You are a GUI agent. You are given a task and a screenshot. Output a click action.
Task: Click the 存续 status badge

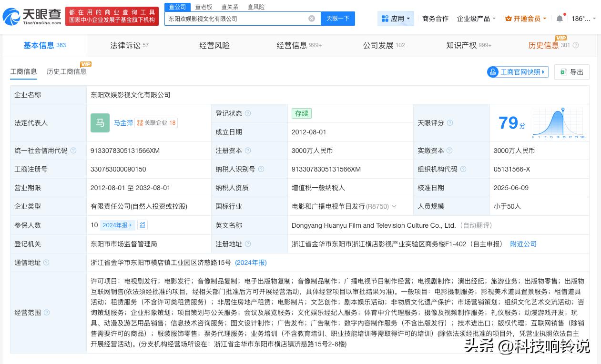coord(302,113)
